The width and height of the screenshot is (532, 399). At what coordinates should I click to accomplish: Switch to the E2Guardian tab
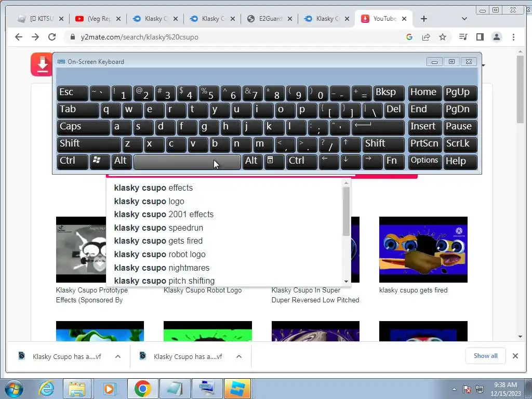(270, 19)
